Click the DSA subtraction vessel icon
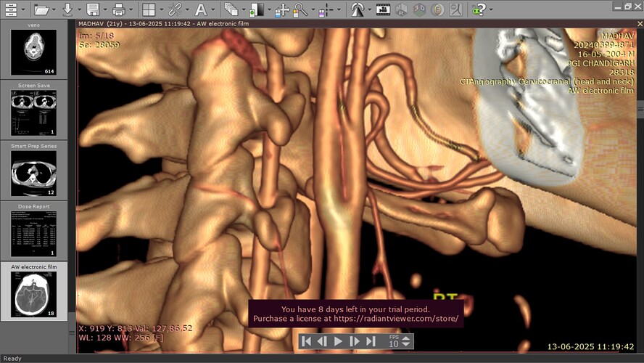 pos(455,9)
